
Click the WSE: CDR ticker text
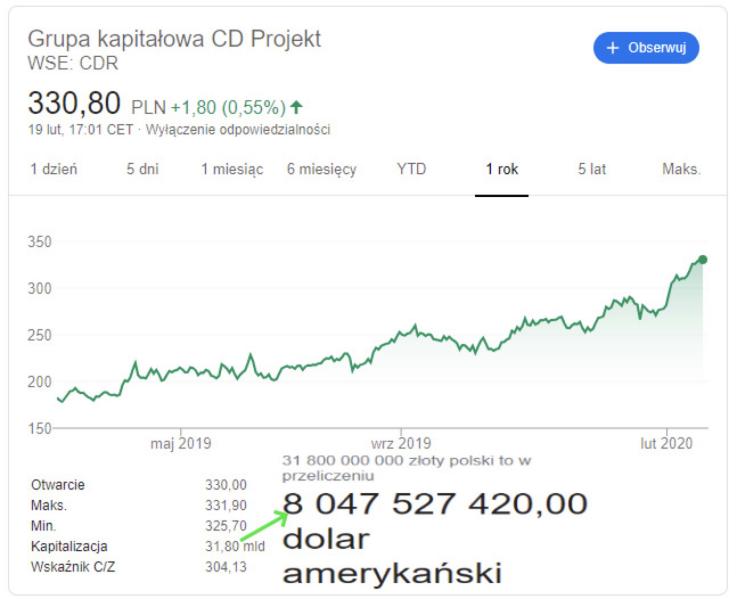(x=73, y=61)
